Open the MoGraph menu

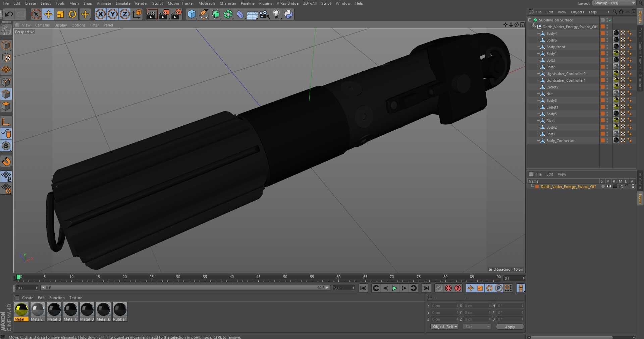[x=207, y=3]
